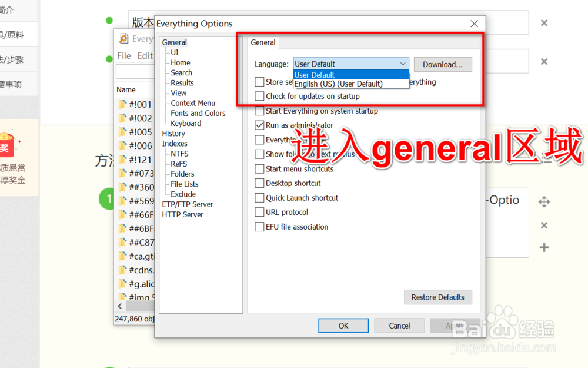Select the ##360 folder icon
588x368 pixels.
click(x=122, y=187)
